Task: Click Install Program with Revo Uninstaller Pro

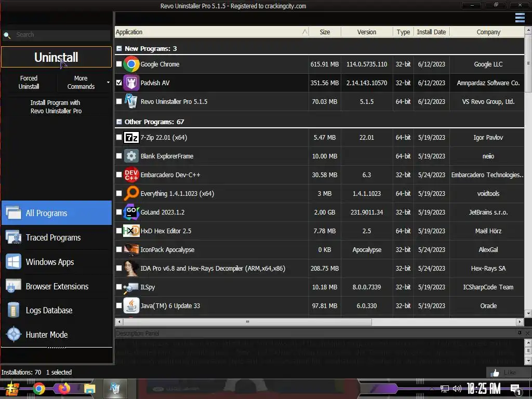Action: pyautogui.click(x=56, y=107)
